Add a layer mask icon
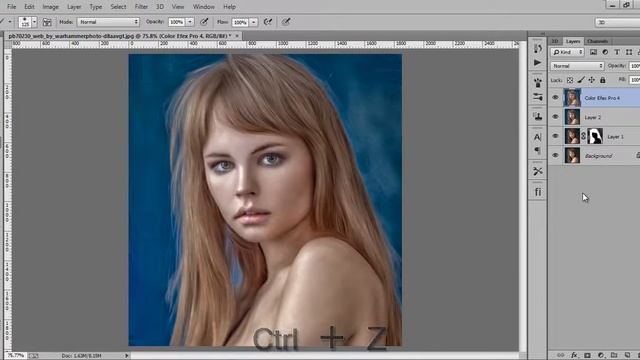This screenshot has height=360, width=640. point(587,355)
